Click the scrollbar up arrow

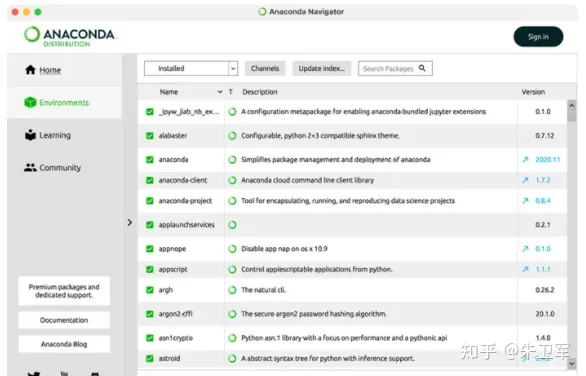(x=571, y=105)
